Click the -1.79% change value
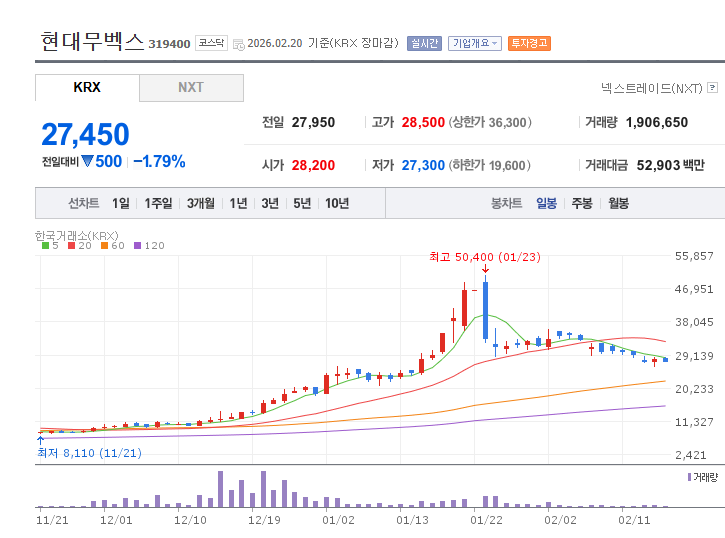Screen dimensions: 725x538 click(x=160, y=161)
